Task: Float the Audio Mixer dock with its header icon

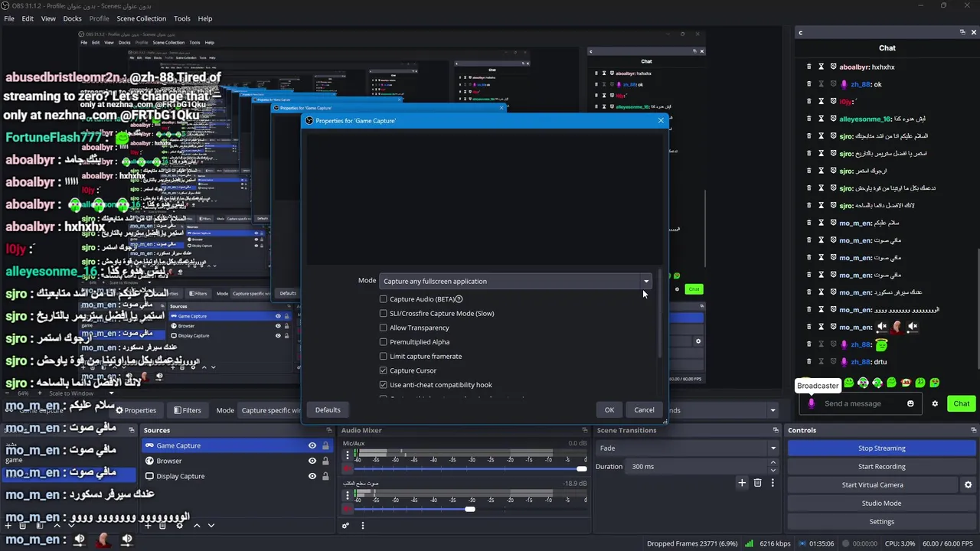Action: pyautogui.click(x=585, y=430)
